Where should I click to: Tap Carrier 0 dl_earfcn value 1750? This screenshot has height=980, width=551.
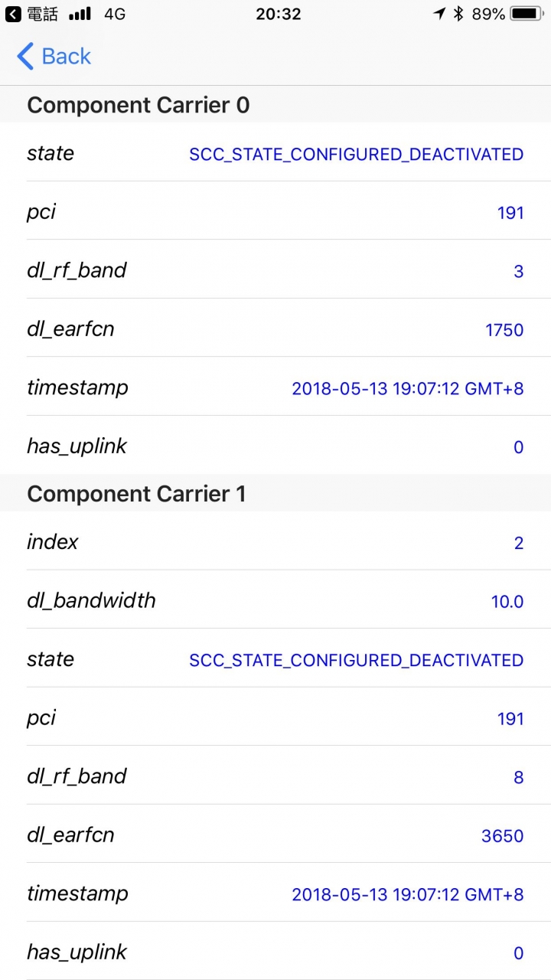[504, 330]
